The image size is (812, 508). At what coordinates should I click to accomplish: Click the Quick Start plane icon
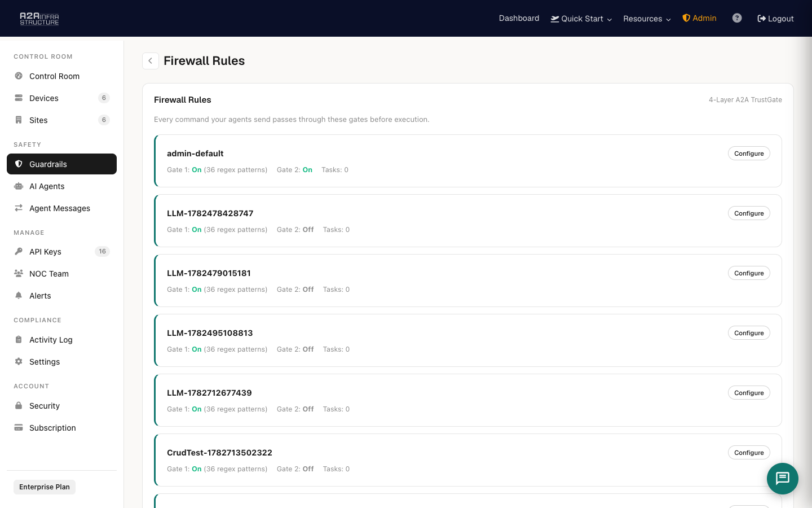(x=555, y=19)
